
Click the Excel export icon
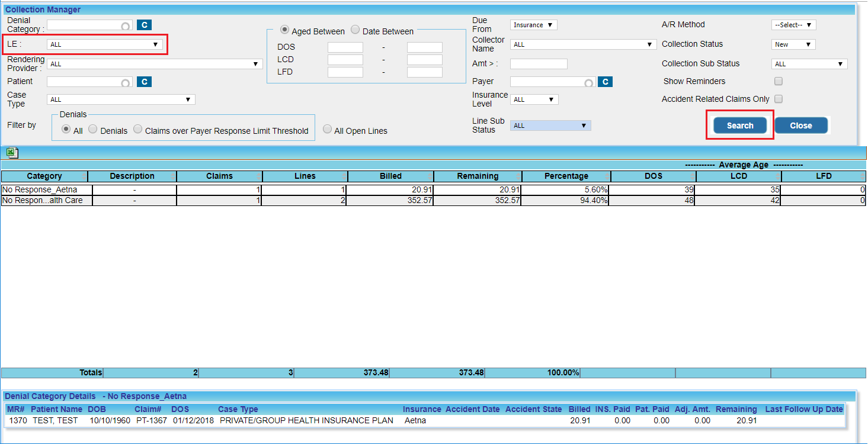[x=12, y=153]
